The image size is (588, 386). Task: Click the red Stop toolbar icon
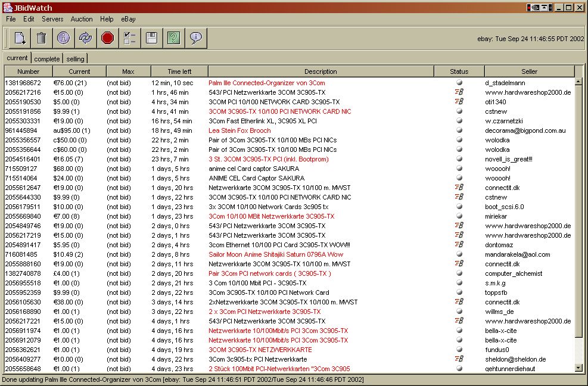pos(108,38)
